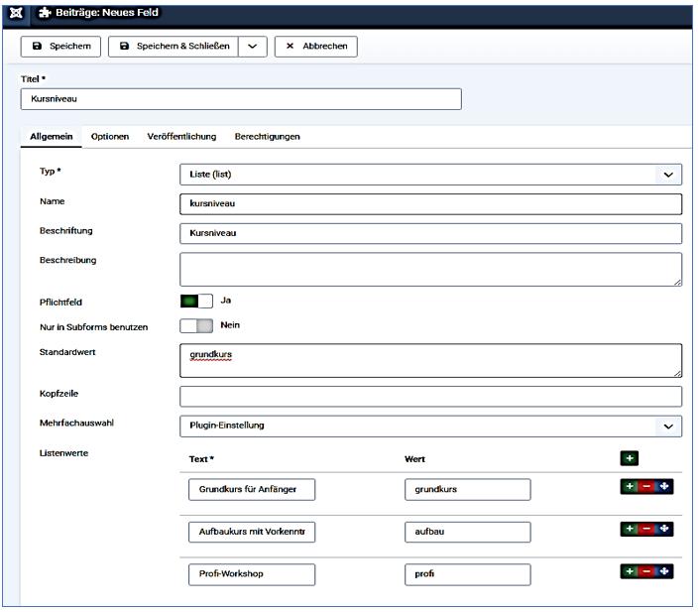Toggle the Nur in Subforms benutzen switch
700x612 pixels.
196,325
